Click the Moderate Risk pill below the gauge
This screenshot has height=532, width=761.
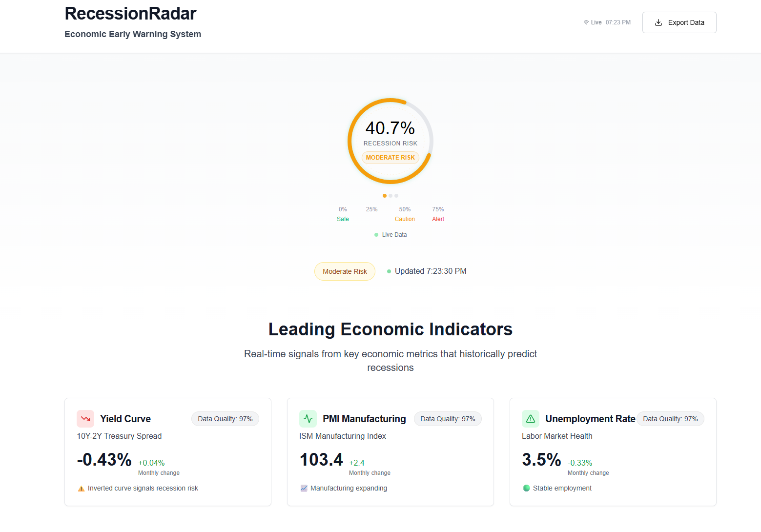345,271
